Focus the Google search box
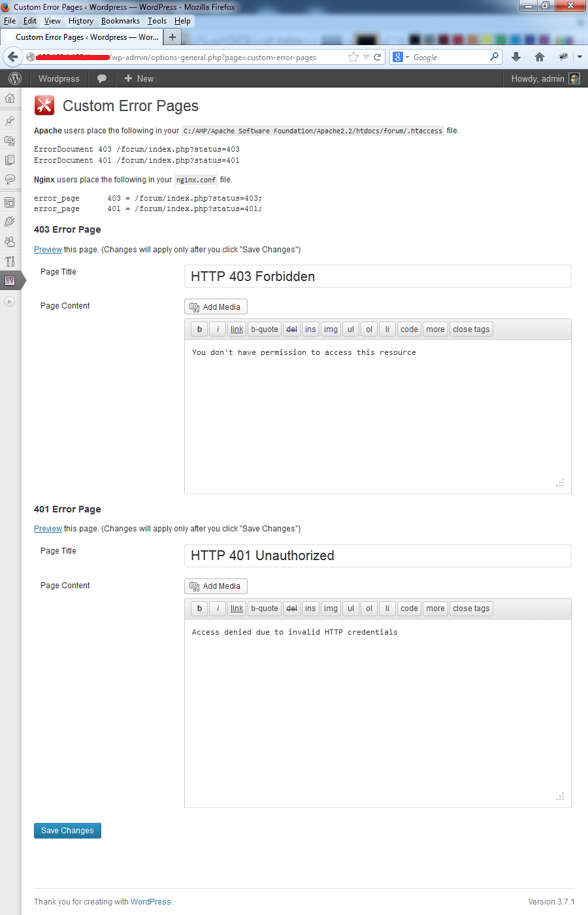The image size is (588, 915). [450, 57]
